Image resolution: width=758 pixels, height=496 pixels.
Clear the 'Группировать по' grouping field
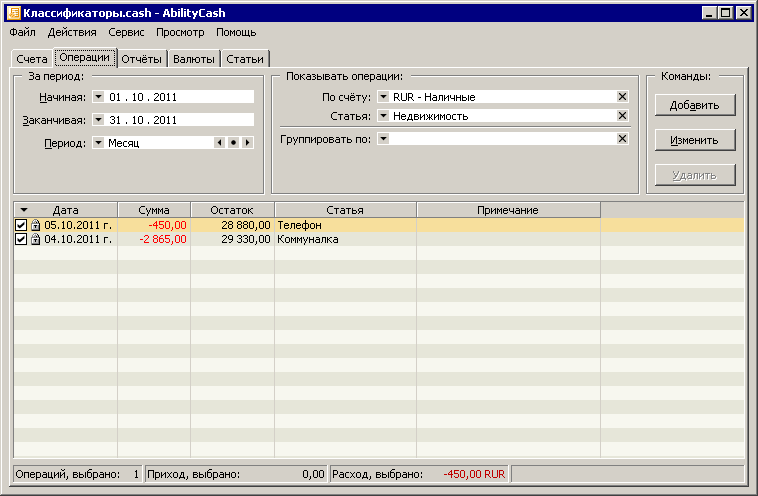pyautogui.click(x=622, y=139)
